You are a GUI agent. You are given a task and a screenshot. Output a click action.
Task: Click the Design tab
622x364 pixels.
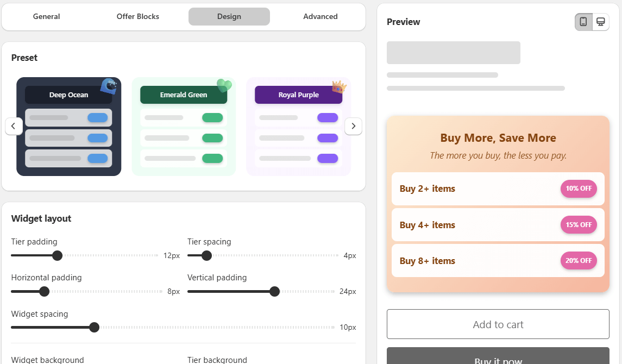click(x=229, y=17)
